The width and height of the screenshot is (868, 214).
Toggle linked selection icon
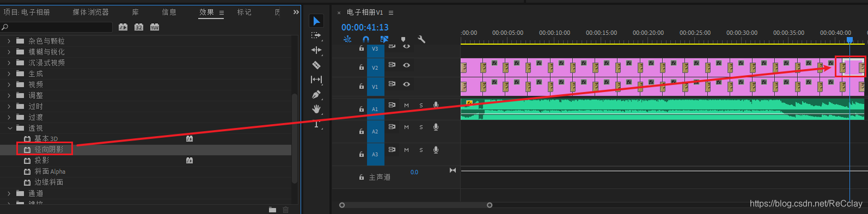[384, 39]
